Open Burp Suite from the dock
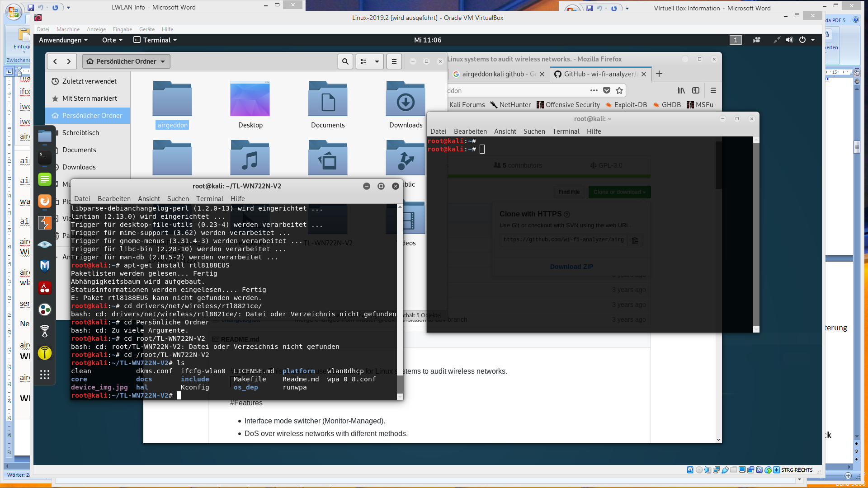 [x=44, y=223]
